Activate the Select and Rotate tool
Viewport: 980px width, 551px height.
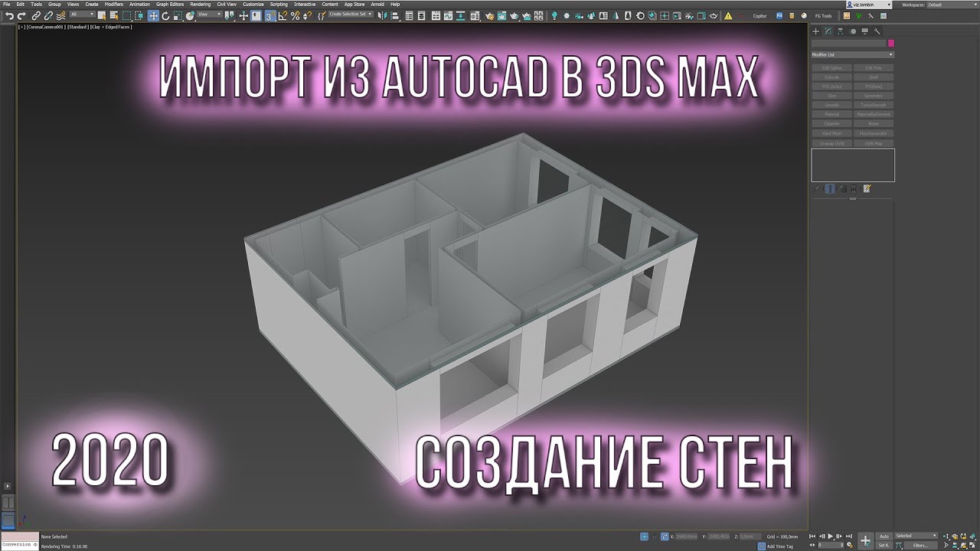tap(165, 15)
